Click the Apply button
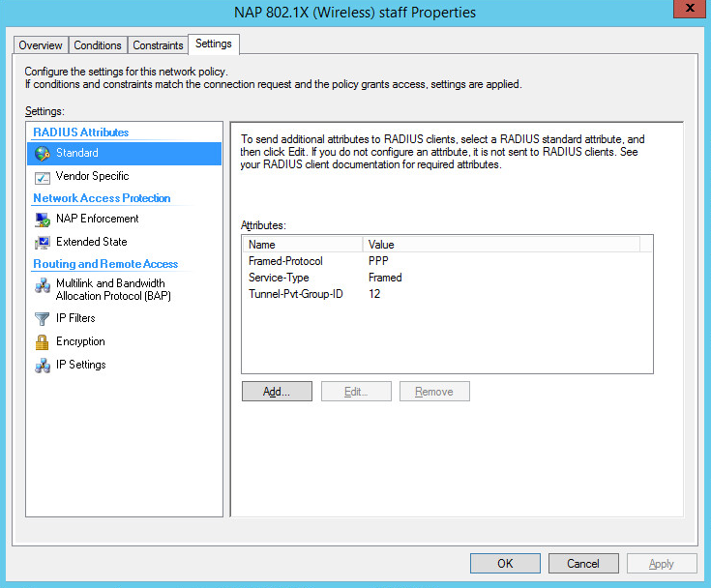This screenshot has height=588, width=711. coord(662,563)
